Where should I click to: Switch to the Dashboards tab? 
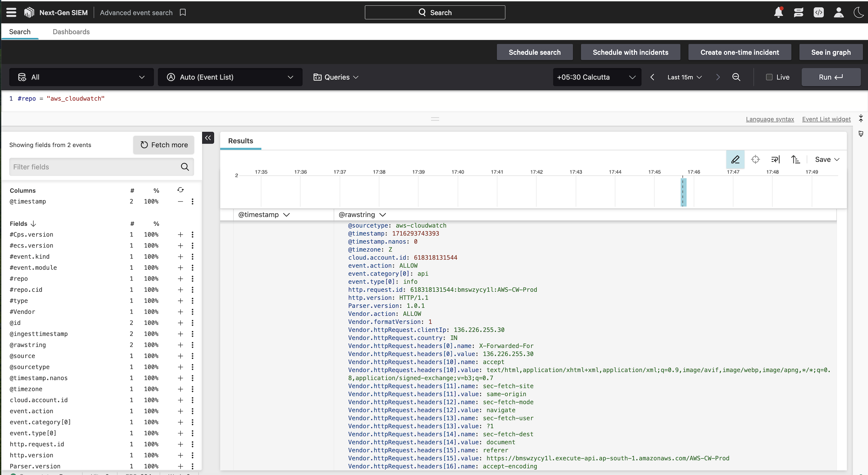click(x=71, y=32)
